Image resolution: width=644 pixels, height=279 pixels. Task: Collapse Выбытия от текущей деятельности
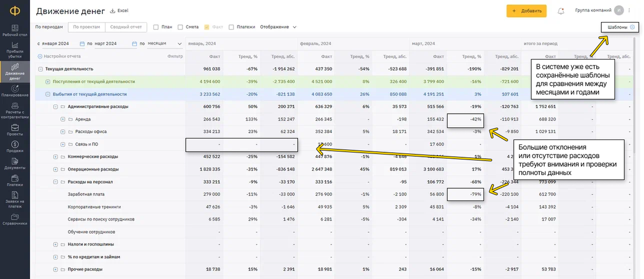[48, 94]
